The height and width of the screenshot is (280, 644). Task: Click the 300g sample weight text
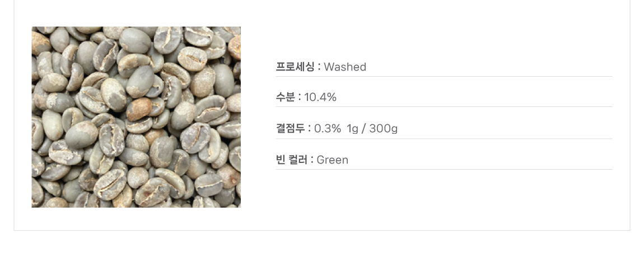[384, 129]
